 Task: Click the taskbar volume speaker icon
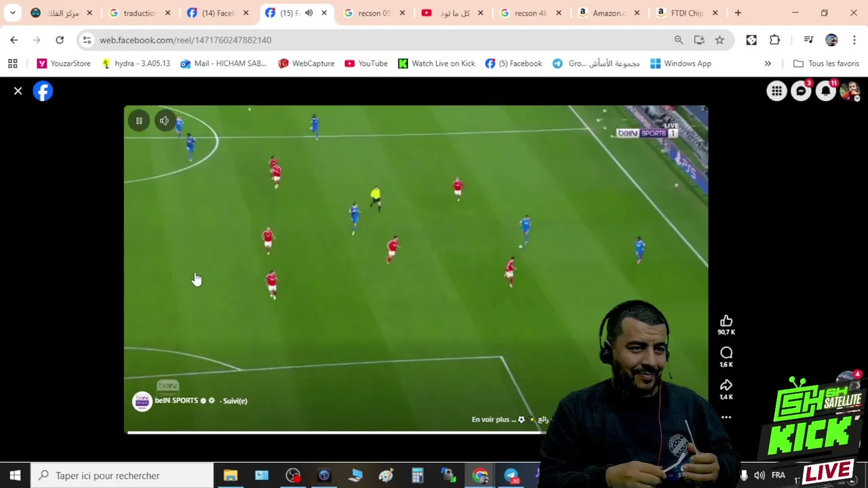pos(759,476)
